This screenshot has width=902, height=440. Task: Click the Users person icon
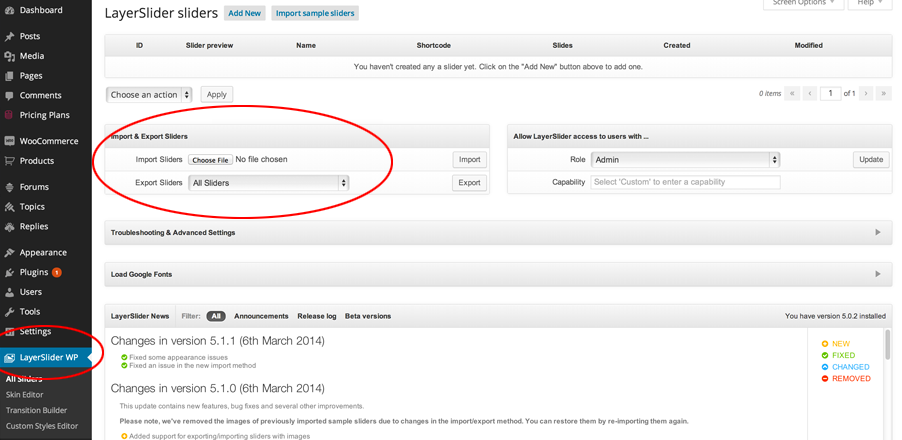click(9, 292)
